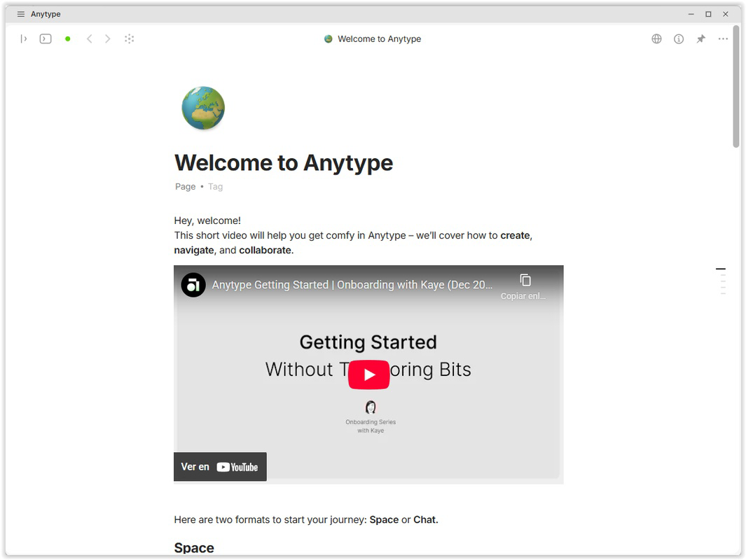Open the video title link Anytype Getting Started
Screen dimensions: 746x560
click(352, 285)
